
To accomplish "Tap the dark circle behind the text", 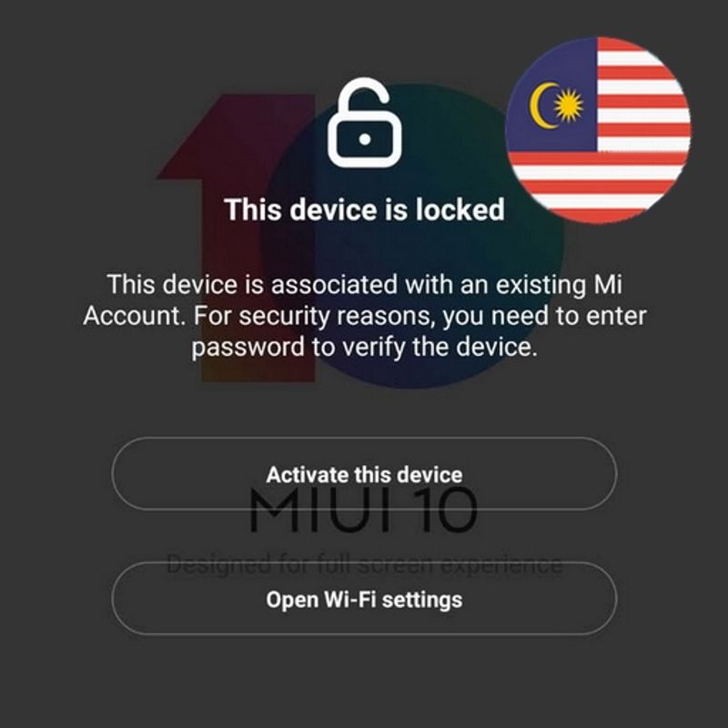I will pyautogui.click(x=413, y=235).
